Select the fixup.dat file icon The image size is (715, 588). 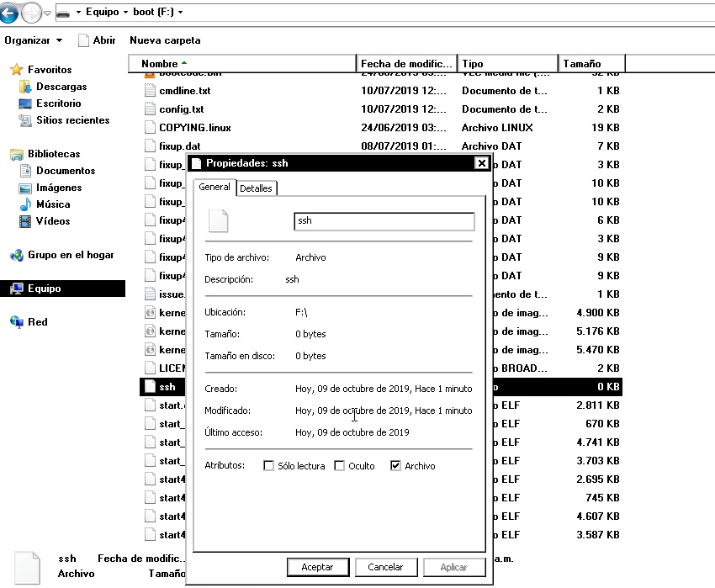(x=150, y=146)
